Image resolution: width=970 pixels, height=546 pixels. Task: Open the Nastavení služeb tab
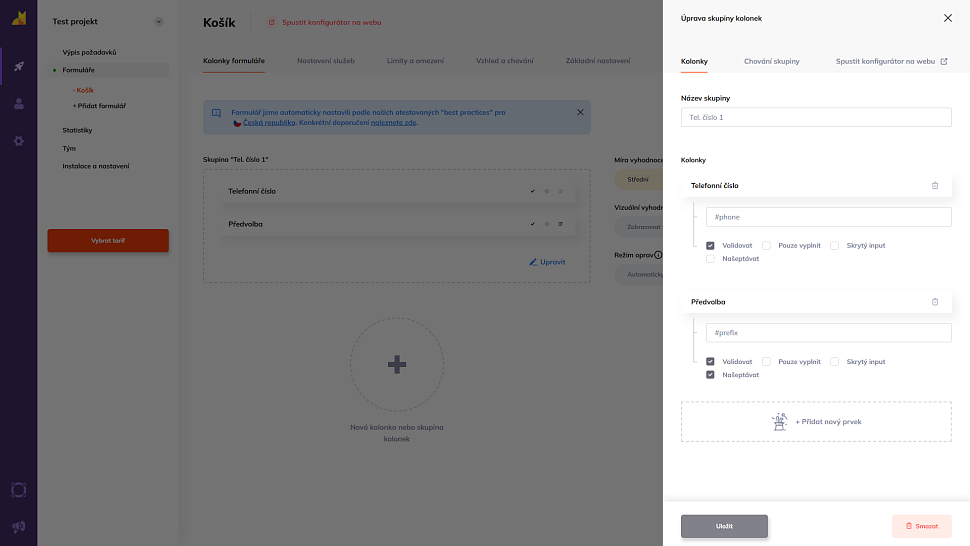(326, 61)
